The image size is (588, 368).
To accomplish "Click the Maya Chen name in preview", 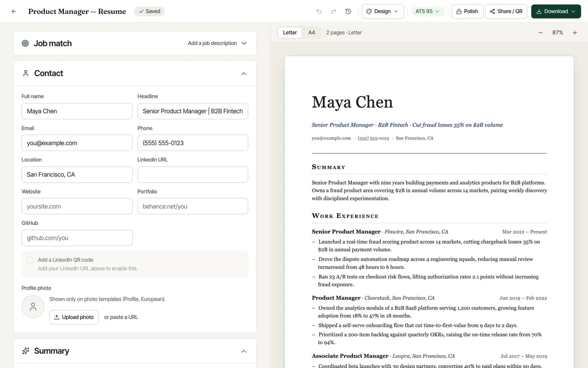I will pos(352,102).
